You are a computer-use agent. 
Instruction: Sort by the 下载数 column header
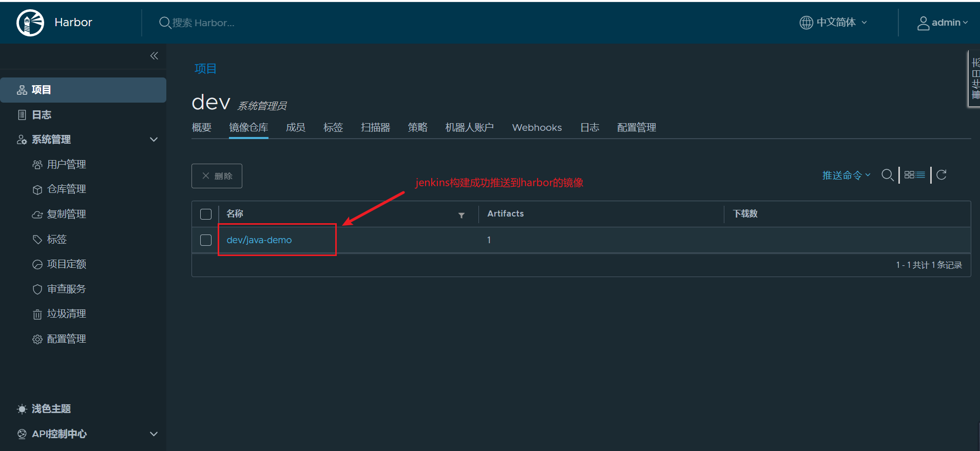[x=745, y=213]
